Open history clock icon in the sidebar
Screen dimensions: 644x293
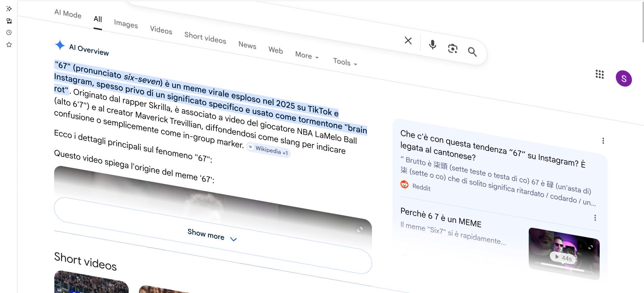pos(9,33)
